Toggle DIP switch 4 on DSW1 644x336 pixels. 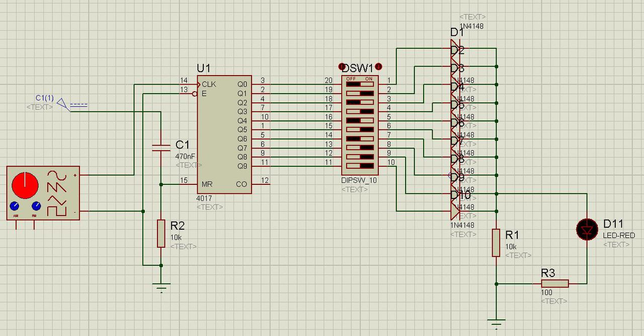tap(360, 111)
